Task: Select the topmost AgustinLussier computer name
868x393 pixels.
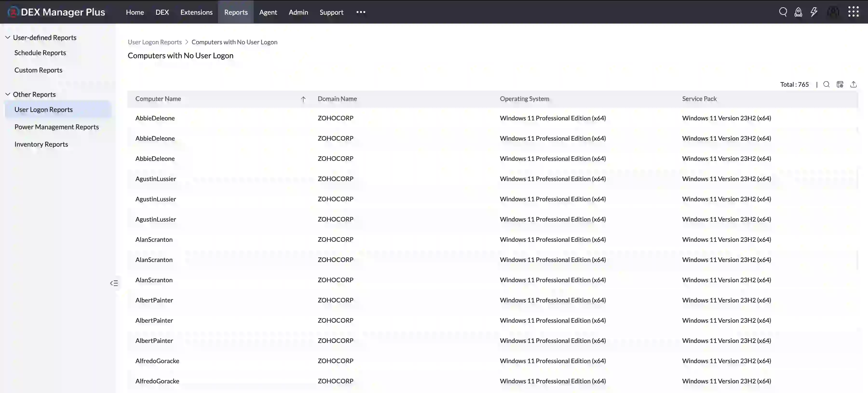Action: pos(156,179)
